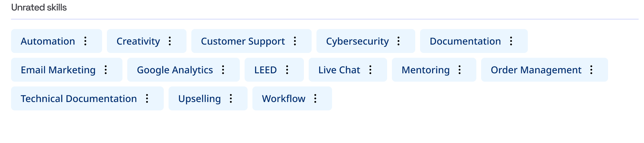The height and width of the screenshot is (143, 644).
Task: Click Order Management's more-options dots
Action: coord(591,70)
